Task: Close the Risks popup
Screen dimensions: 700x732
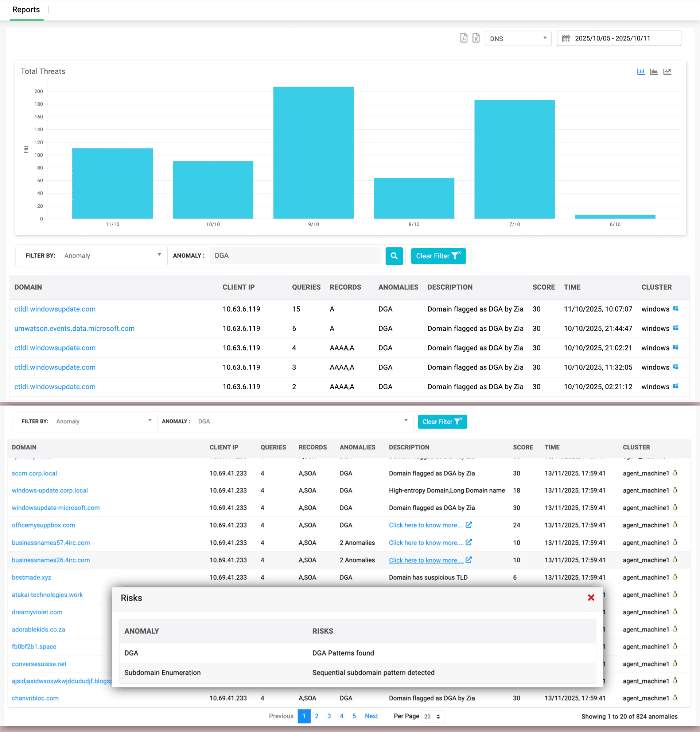Action: (x=591, y=598)
